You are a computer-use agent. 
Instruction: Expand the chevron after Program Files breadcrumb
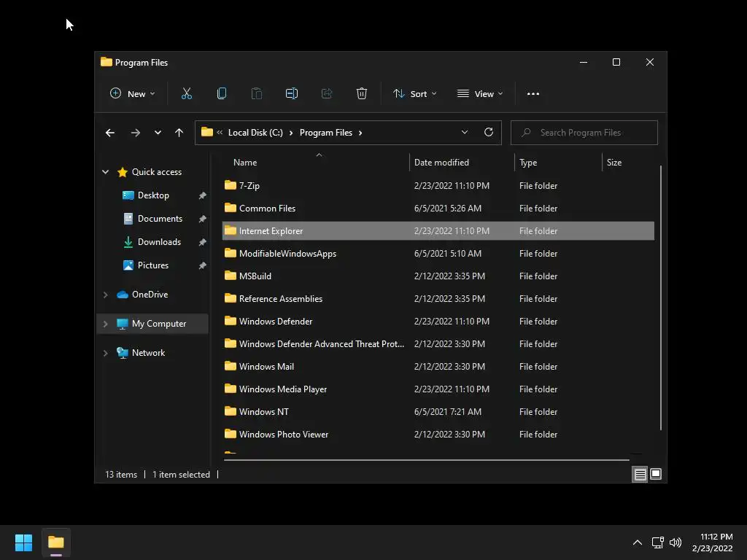coord(360,133)
